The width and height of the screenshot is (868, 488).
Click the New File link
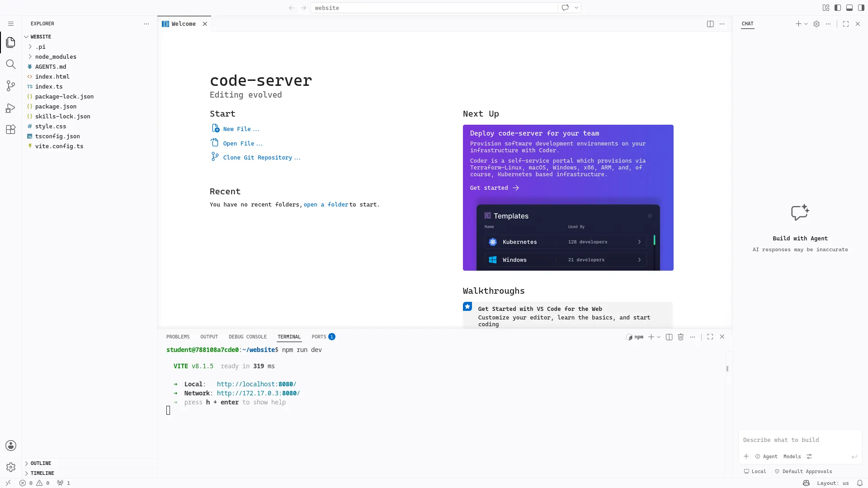(x=241, y=129)
